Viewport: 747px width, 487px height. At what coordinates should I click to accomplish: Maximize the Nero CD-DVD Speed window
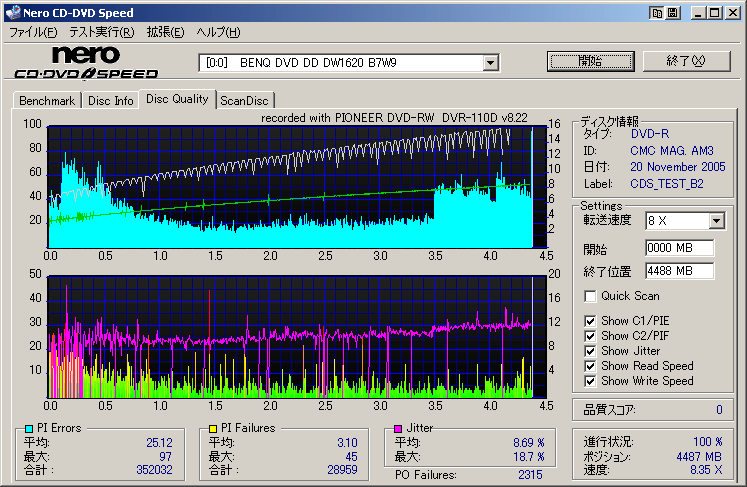click(x=715, y=13)
